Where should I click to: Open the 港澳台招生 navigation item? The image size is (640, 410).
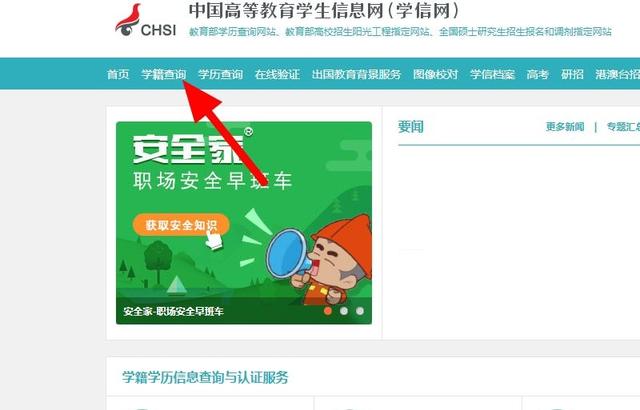pos(618,74)
